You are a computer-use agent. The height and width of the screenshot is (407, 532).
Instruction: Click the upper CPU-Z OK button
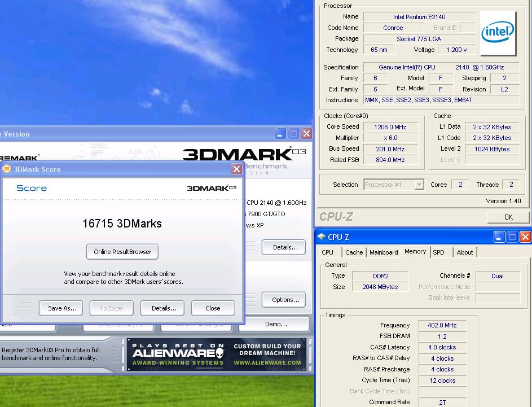click(508, 217)
